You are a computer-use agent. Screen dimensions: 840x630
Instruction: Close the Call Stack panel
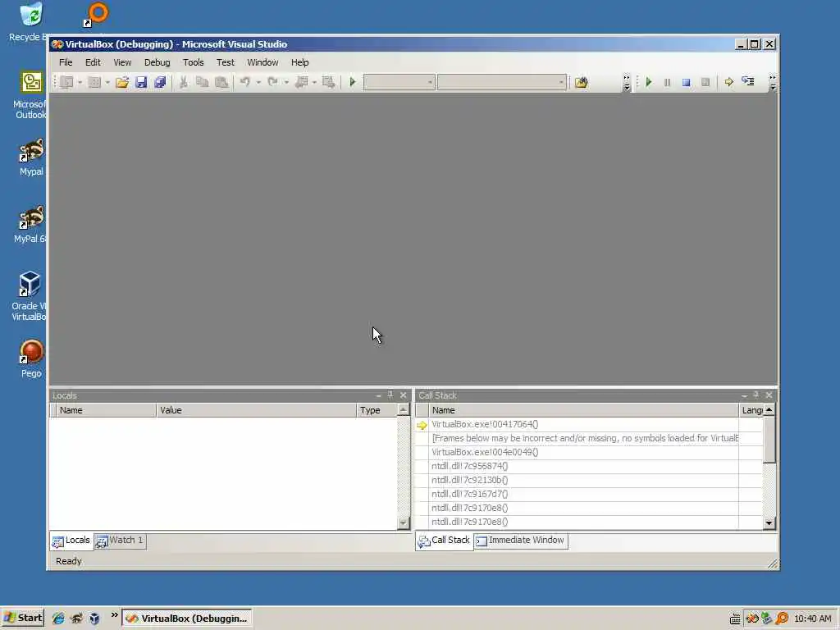tap(769, 395)
